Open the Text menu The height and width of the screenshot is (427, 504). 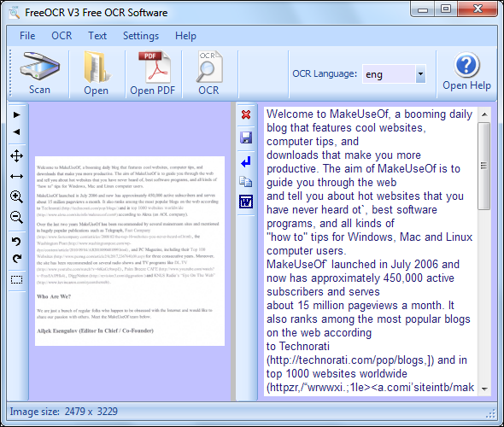click(x=97, y=36)
